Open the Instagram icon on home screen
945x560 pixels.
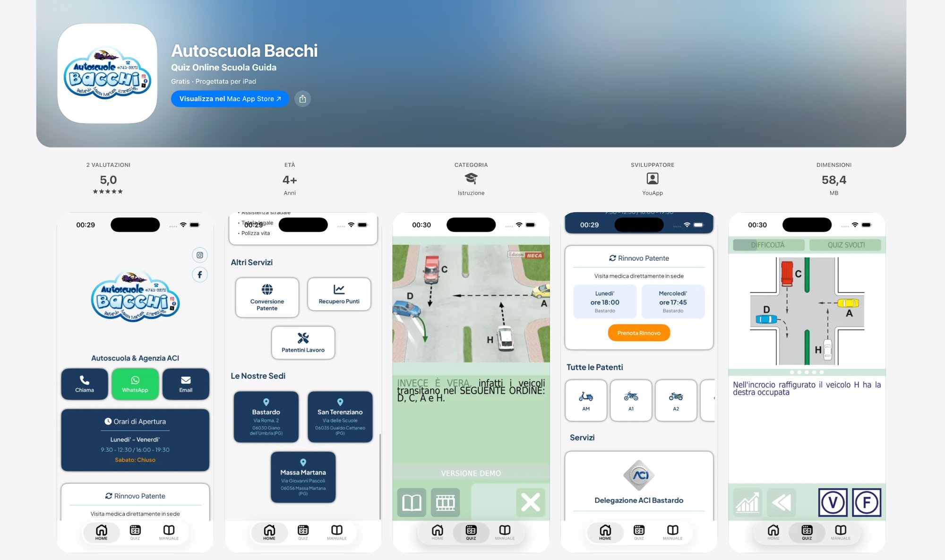[199, 255]
